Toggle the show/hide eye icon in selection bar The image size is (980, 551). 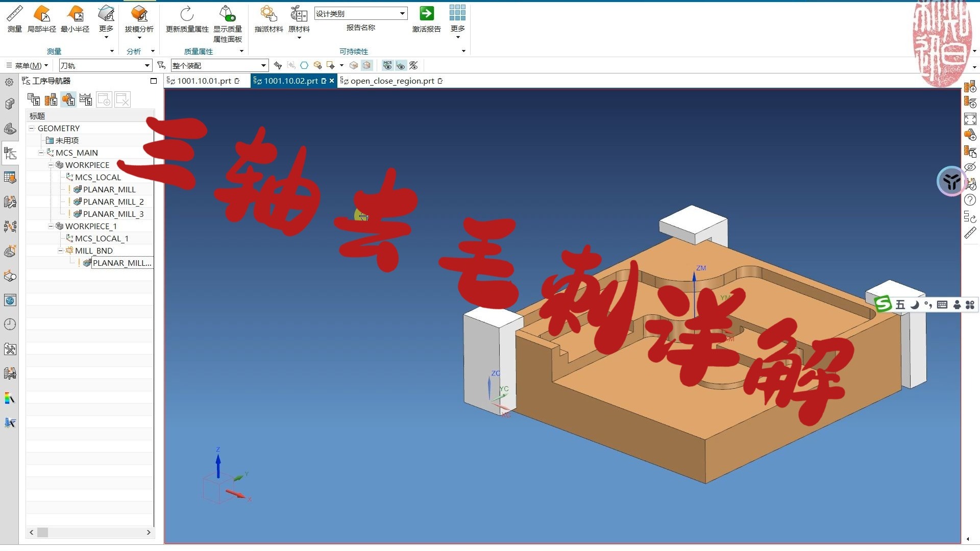(x=401, y=65)
